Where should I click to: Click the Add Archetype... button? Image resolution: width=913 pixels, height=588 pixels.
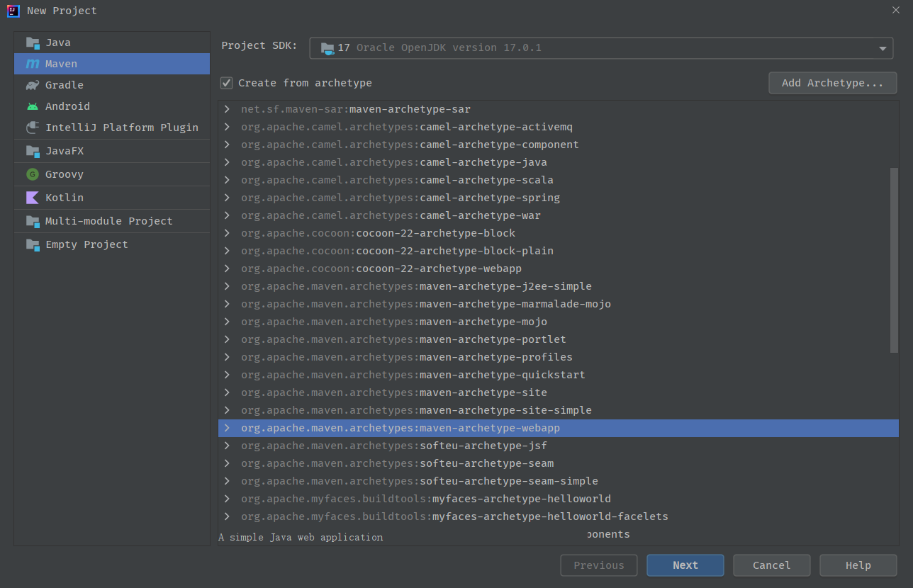click(833, 83)
